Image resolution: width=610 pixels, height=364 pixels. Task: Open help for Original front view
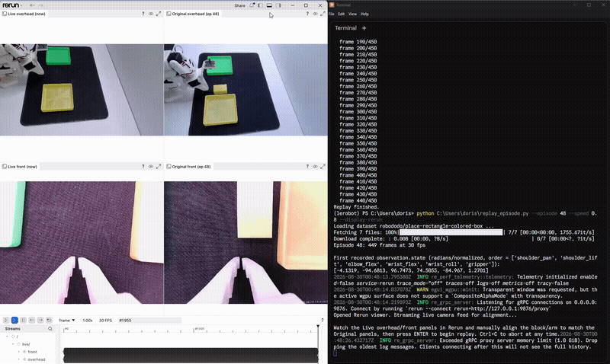point(307,166)
